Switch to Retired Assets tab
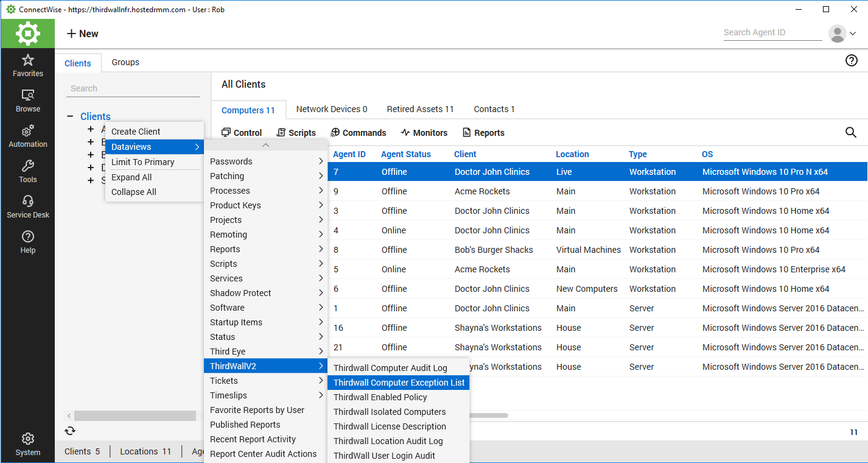The width and height of the screenshot is (868, 463). click(421, 109)
